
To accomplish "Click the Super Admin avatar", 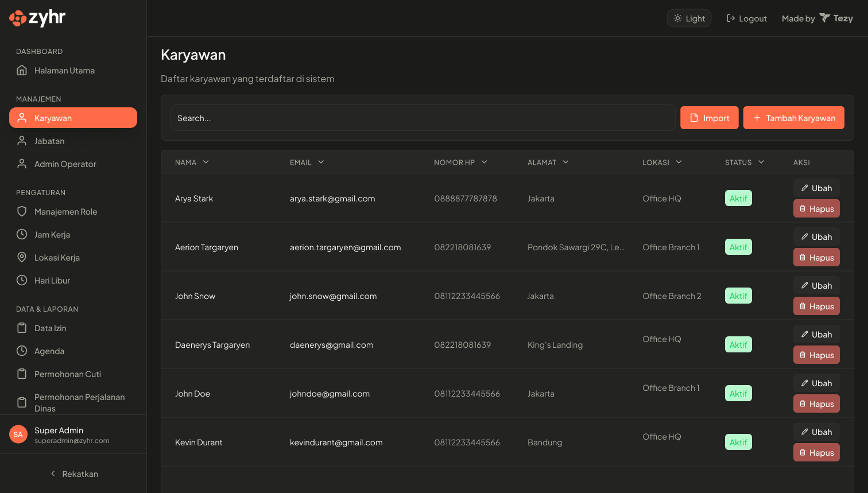I will point(18,434).
